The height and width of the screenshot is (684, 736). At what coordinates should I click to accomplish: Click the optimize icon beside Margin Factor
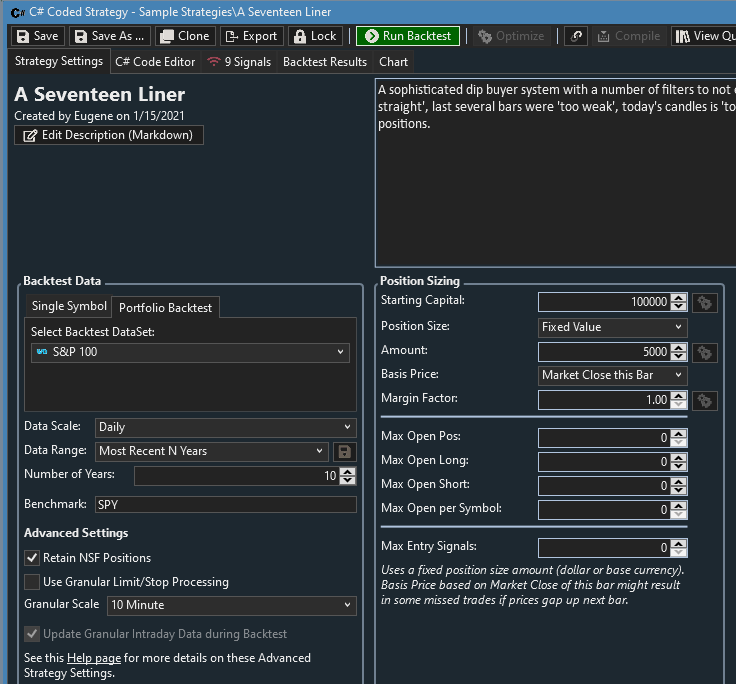tap(705, 400)
